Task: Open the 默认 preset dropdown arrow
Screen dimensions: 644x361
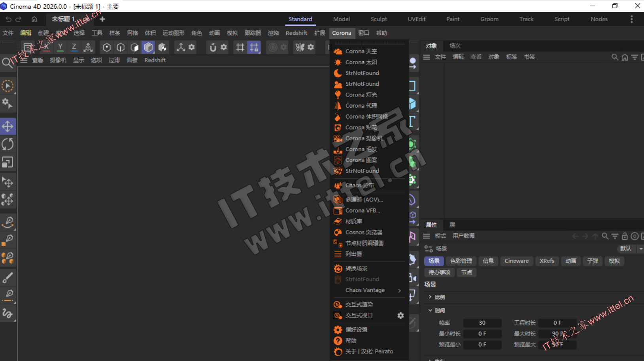Action: (640, 249)
